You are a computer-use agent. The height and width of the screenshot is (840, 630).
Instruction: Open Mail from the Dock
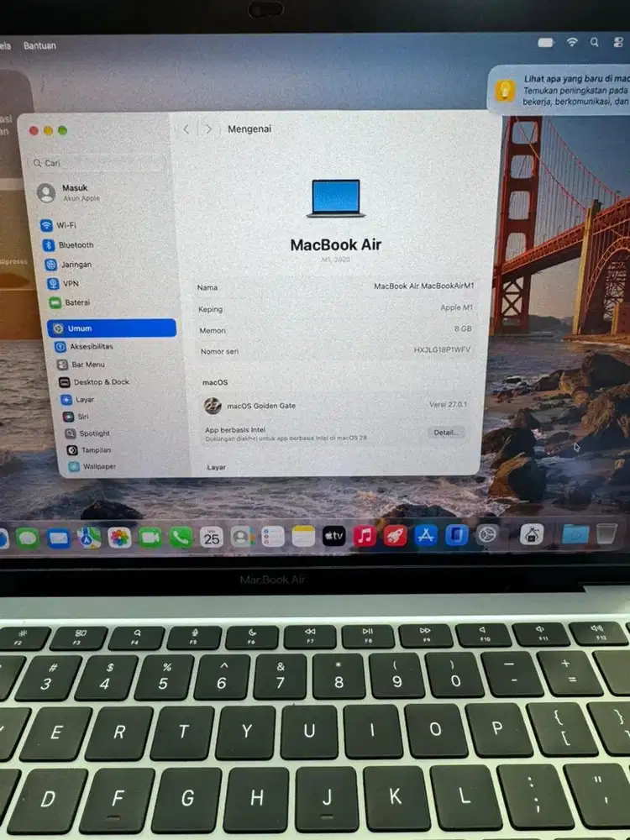click(59, 538)
